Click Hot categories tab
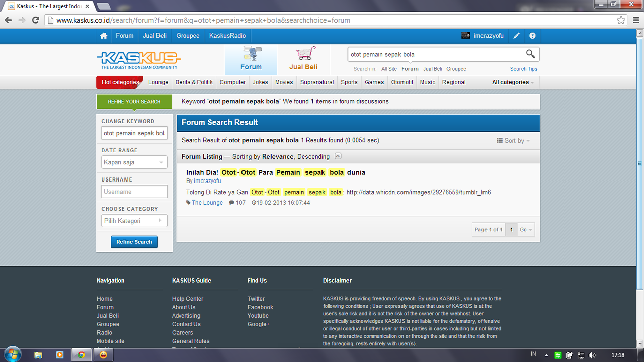The width and height of the screenshot is (644, 362). 120,82
